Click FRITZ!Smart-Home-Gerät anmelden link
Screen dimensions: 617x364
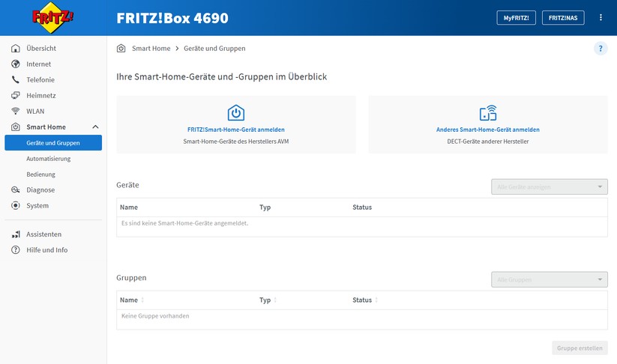pos(236,130)
